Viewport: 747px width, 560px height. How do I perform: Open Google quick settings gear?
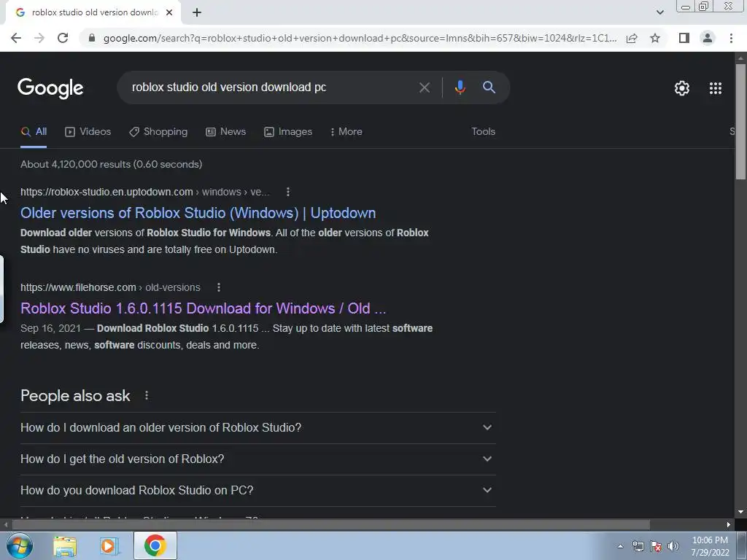click(x=682, y=88)
